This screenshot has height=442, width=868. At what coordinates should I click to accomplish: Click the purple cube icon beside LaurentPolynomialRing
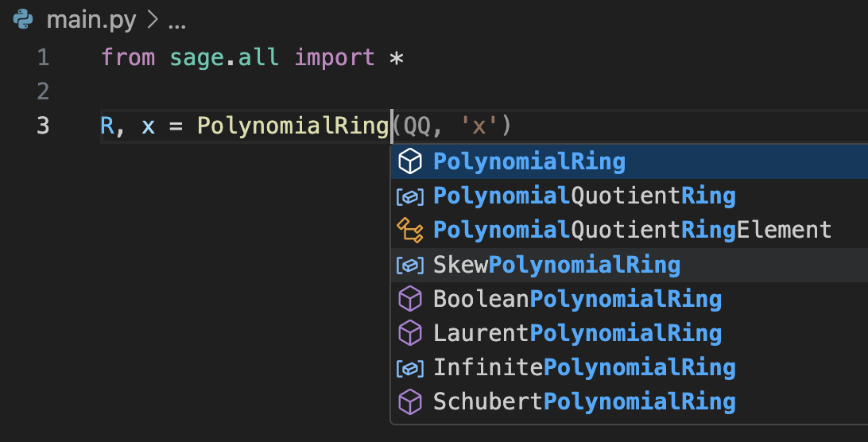(410, 333)
